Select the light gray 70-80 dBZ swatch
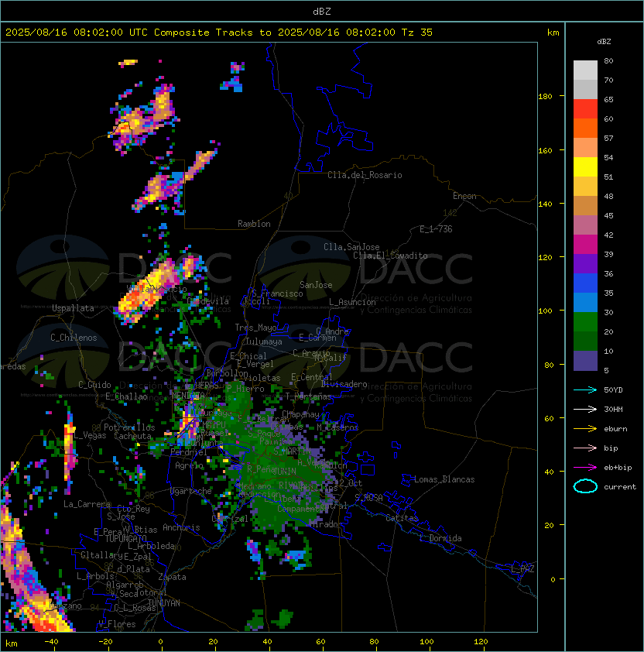644x652 pixels. pos(585,70)
